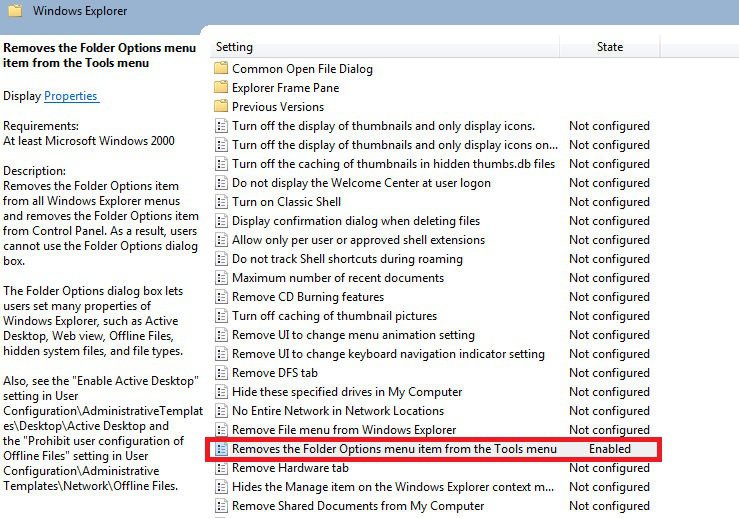This screenshot has width=739, height=518.
Task: Select 'Hide these specified drives in My Computer'
Action: coord(347,392)
